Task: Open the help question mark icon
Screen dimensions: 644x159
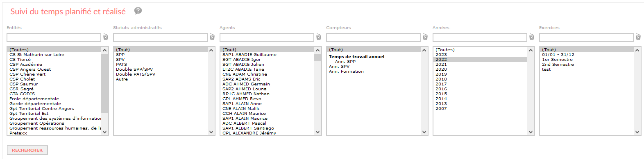Action: 138,11
